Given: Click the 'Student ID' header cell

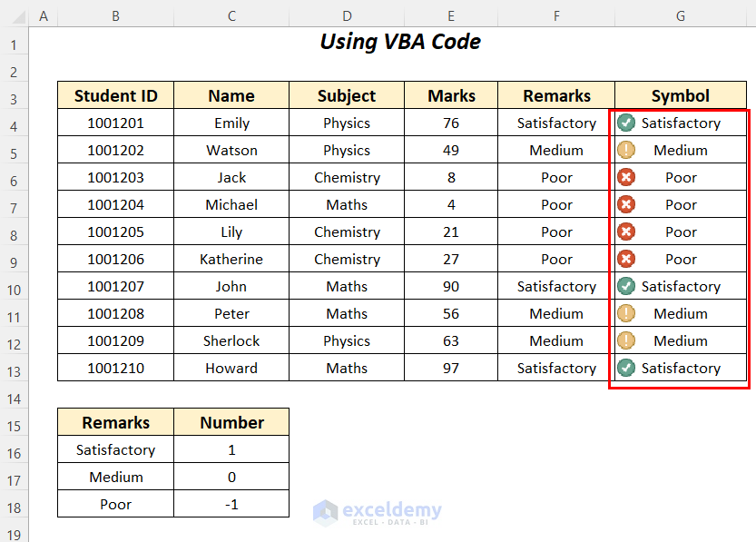Looking at the screenshot, I should tap(116, 95).
